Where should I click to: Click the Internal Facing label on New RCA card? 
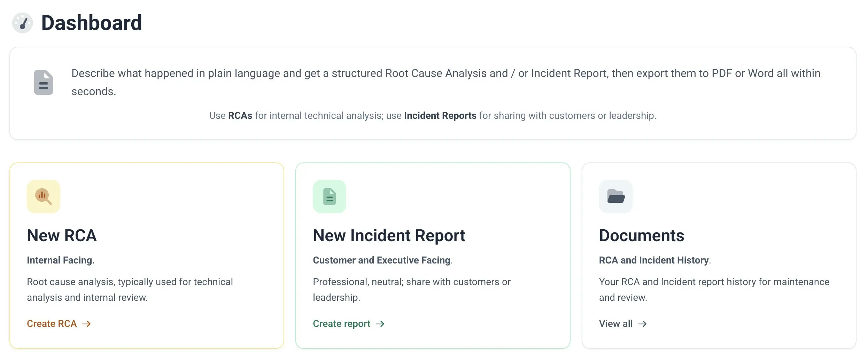coord(61,260)
